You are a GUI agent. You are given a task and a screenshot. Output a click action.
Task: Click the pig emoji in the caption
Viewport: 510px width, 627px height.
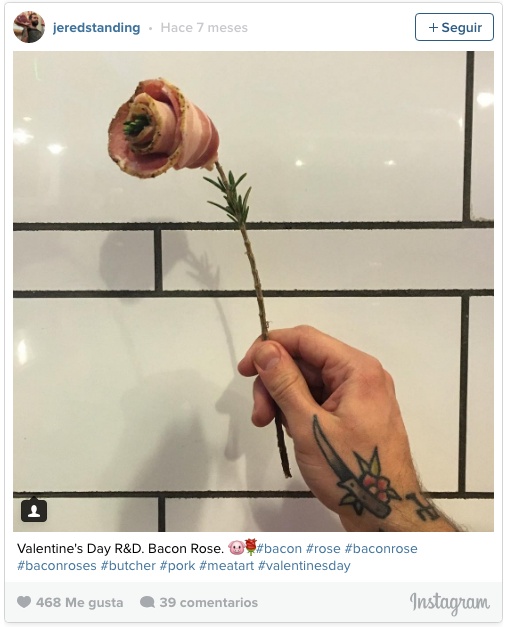(x=236, y=547)
